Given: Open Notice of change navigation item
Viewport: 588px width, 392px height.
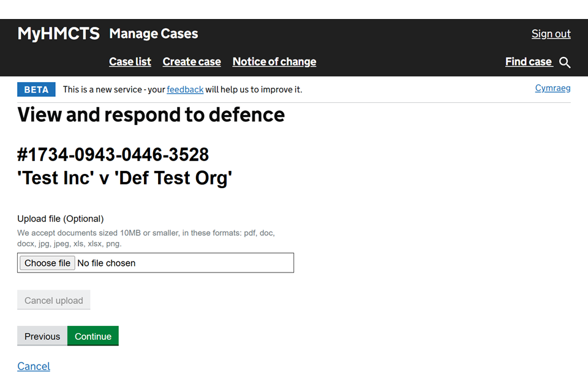Looking at the screenshot, I should click(x=274, y=62).
